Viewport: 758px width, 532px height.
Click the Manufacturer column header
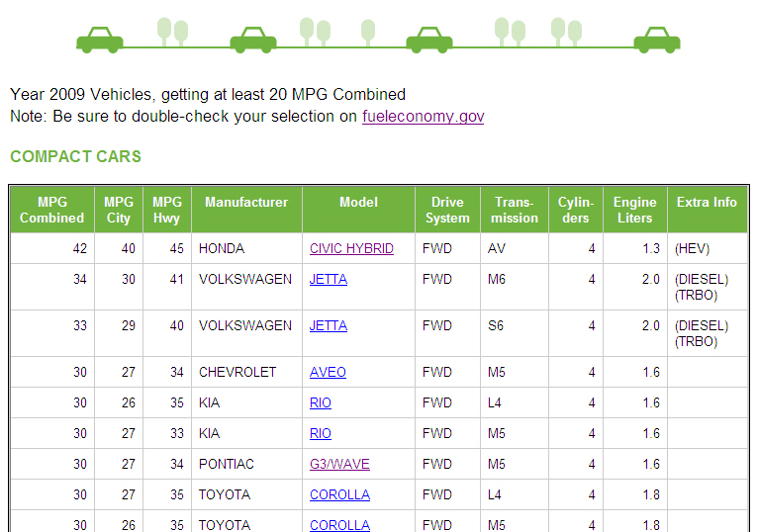point(246,210)
